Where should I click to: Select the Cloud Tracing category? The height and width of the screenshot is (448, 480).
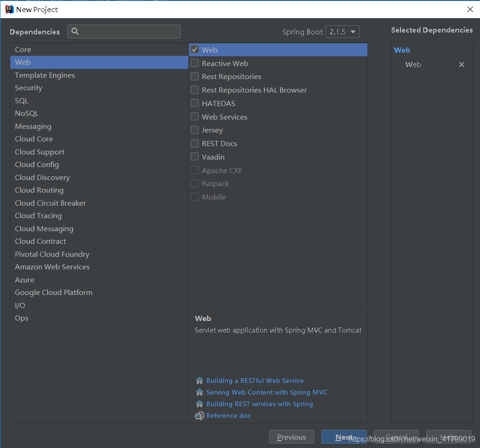pyautogui.click(x=99, y=216)
